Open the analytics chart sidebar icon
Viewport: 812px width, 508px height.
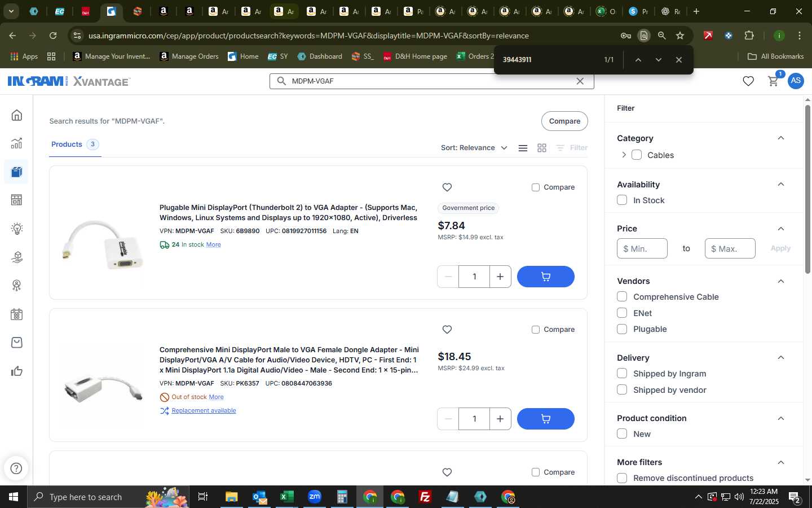17,143
